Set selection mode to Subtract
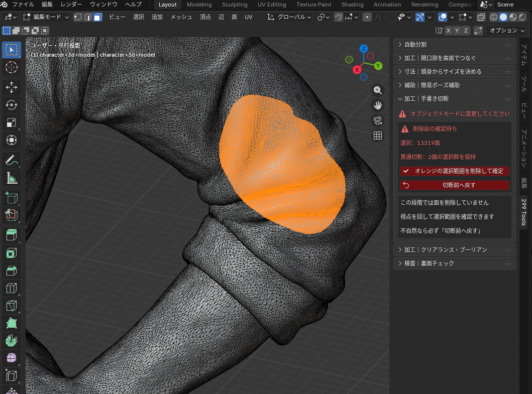The image size is (532, 394). click(x=26, y=31)
